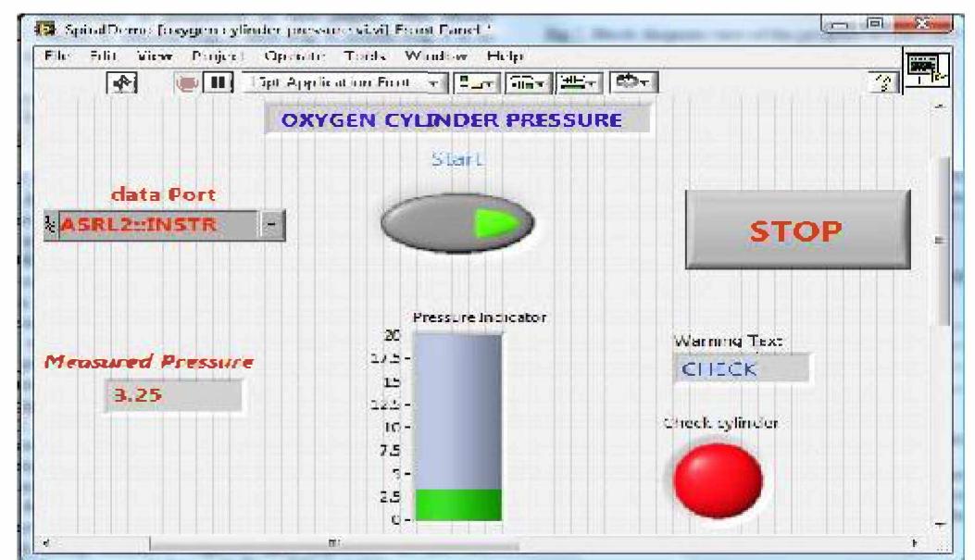Click the Pause toolbar button
The image size is (975, 560).
(x=219, y=82)
